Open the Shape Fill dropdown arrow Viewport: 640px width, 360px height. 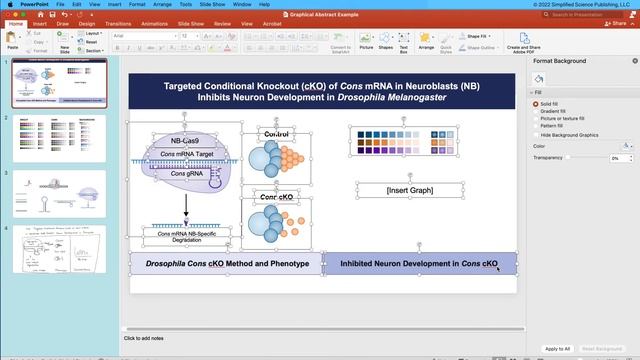(489, 36)
